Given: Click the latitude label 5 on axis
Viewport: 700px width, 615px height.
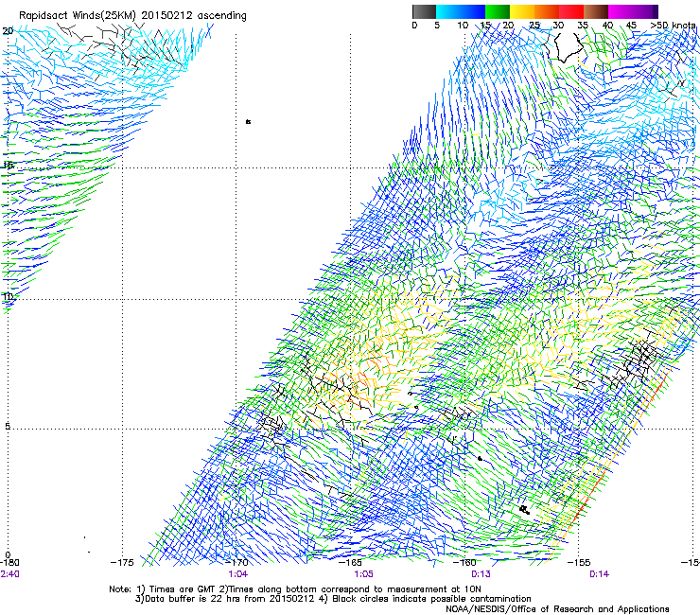Looking at the screenshot, I should coord(8,426).
